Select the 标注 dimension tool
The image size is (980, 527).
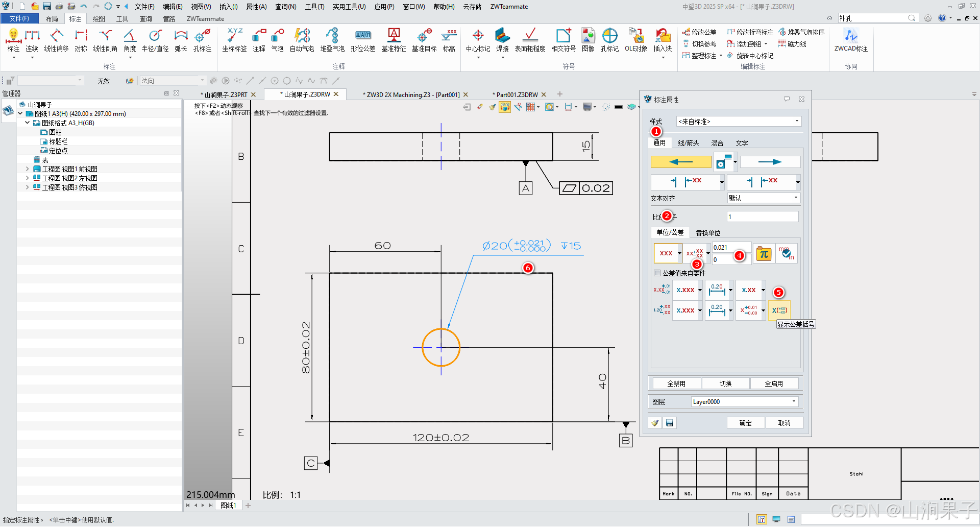tap(13, 40)
